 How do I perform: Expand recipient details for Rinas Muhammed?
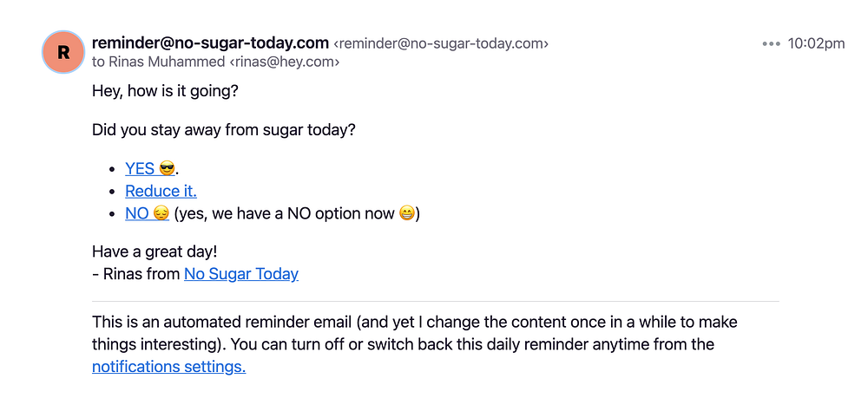tap(215, 62)
